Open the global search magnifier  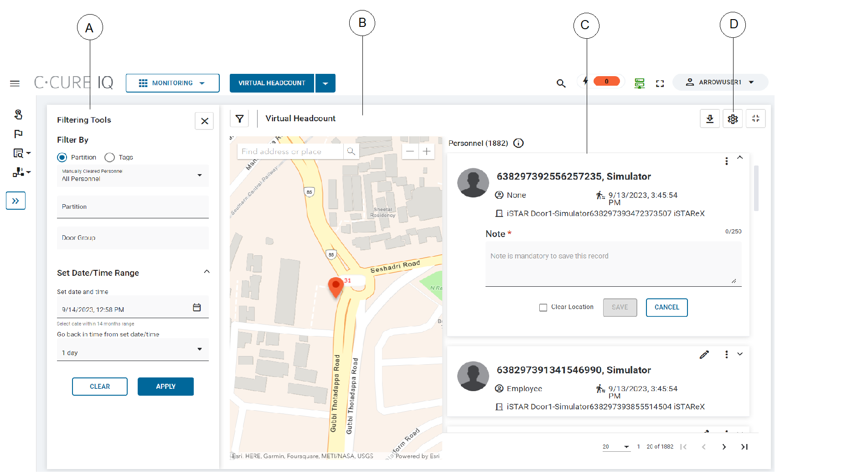point(561,83)
